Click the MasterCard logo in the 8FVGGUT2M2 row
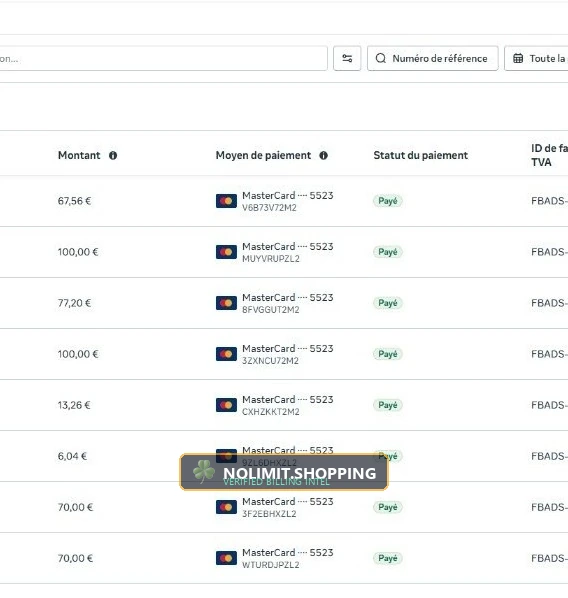Image resolution: width=568 pixels, height=598 pixels. (x=226, y=303)
